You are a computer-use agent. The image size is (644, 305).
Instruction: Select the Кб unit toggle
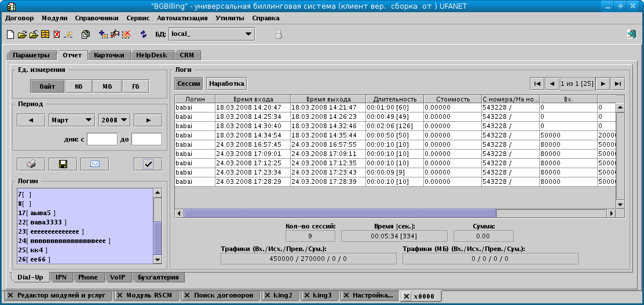78,86
